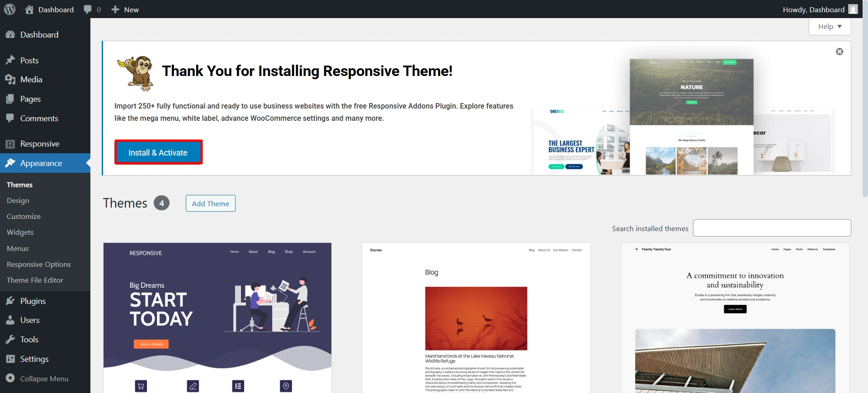Screen dimensions: 868x393
Task: Click Collapse Menu
Action: pyautogui.click(x=45, y=379)
